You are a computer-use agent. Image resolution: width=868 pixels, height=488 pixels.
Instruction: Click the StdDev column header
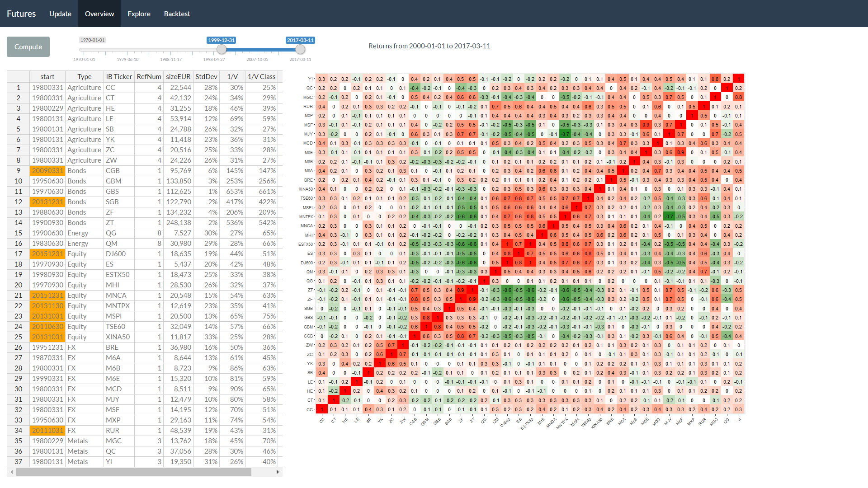pos(206,77)
